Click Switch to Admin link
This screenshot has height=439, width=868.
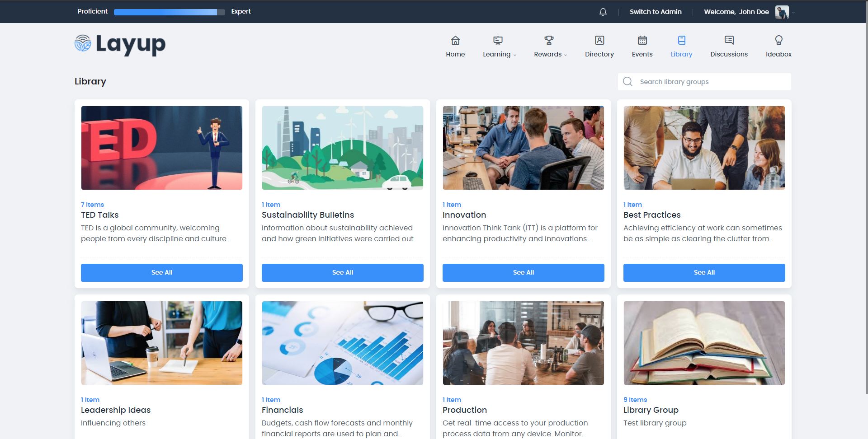[x=656, y=12]
